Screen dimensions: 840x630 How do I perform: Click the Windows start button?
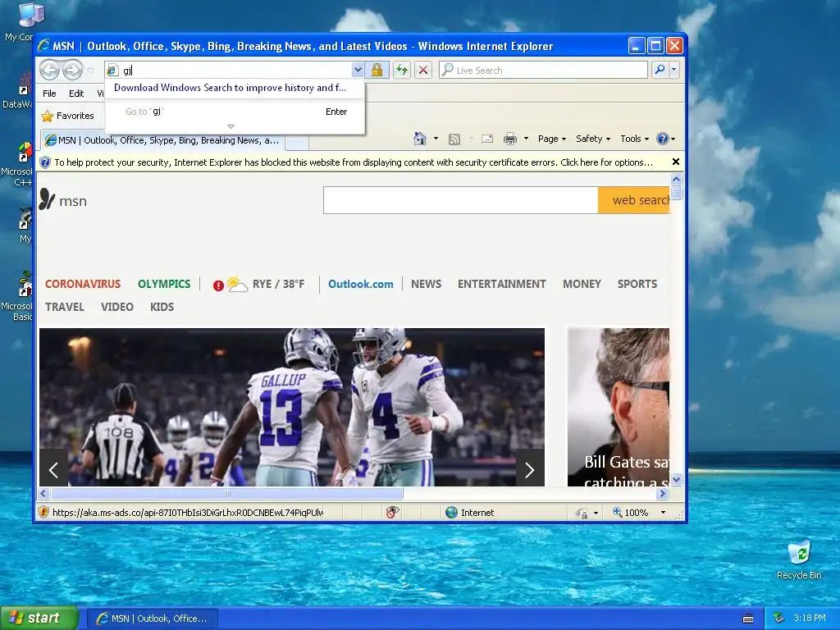click(39, 619)
